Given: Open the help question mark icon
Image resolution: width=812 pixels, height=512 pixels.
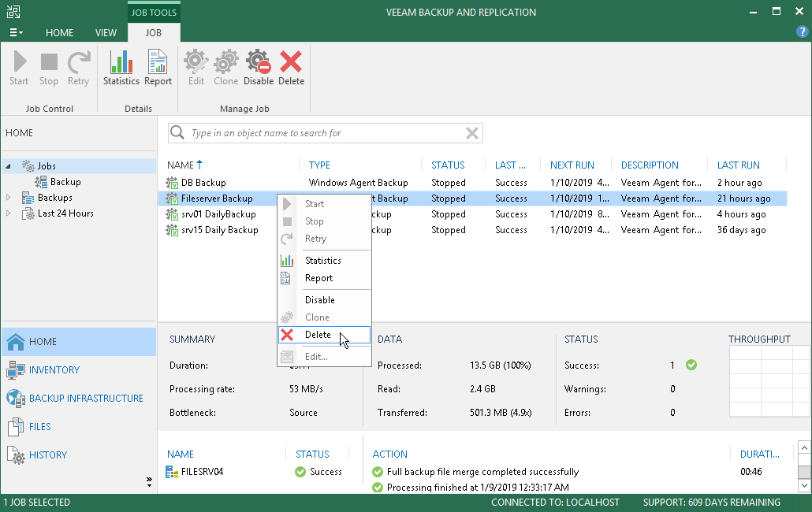Looking at the screenshot, I should coord(802,32).
